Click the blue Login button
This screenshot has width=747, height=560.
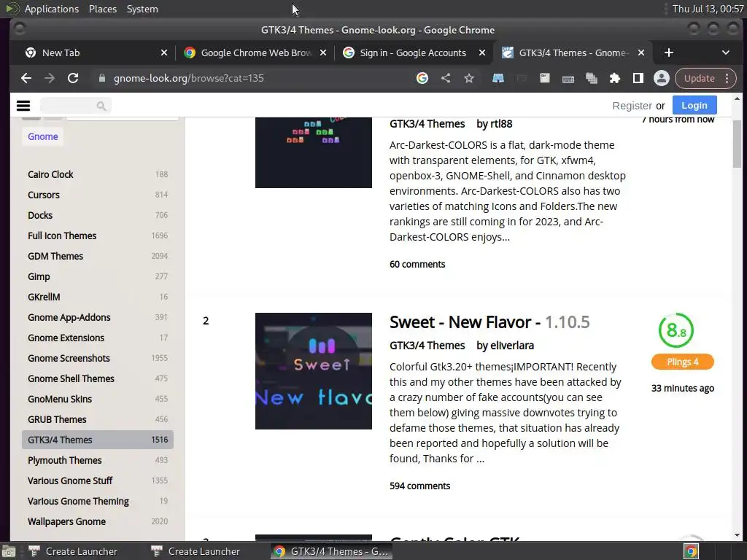click(x=694, y=105)
